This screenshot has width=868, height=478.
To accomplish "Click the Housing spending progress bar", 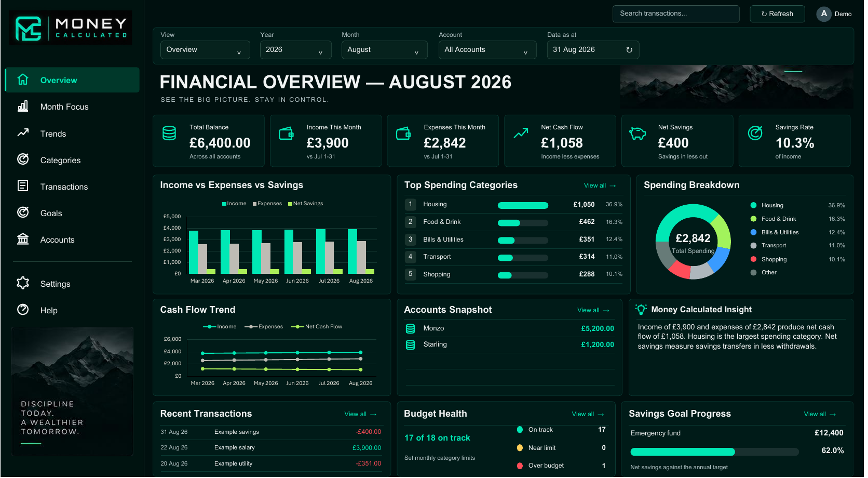I will coord(523,205).
